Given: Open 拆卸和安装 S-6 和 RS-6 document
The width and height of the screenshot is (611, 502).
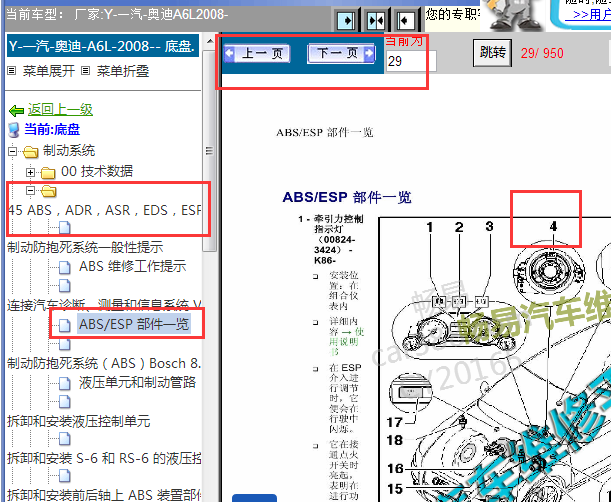Looking at the screenshot, I should 104,458.
